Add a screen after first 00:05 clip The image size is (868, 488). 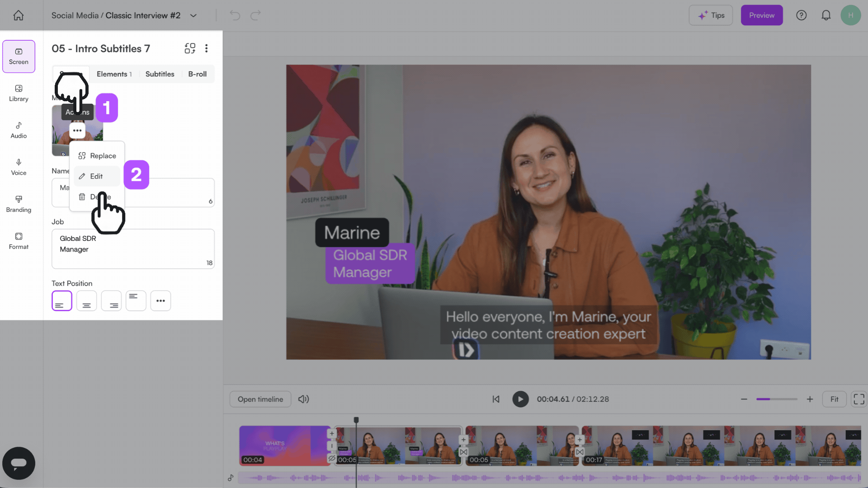pos(463,439)
